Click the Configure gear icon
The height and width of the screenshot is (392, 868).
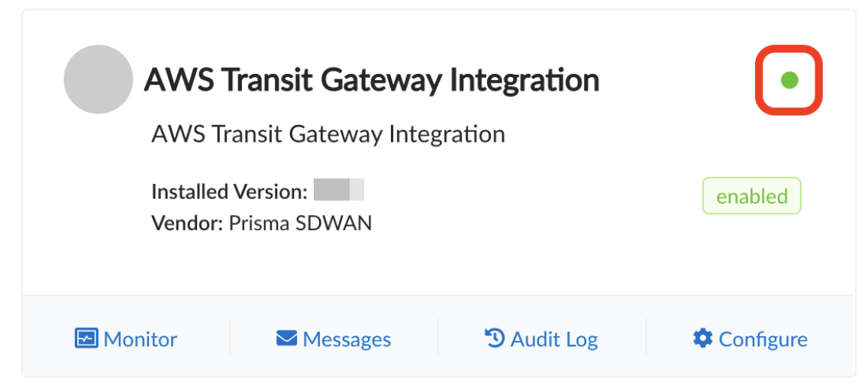(x=702, y=338)
